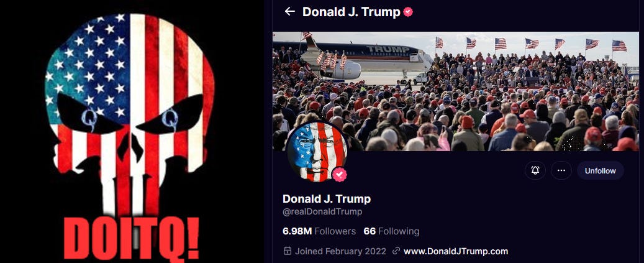The height and width of the screenshot is (263, 644).
Task: Click the verified badge beside header name
Action: pyautogui.click(x=408, y=12)
